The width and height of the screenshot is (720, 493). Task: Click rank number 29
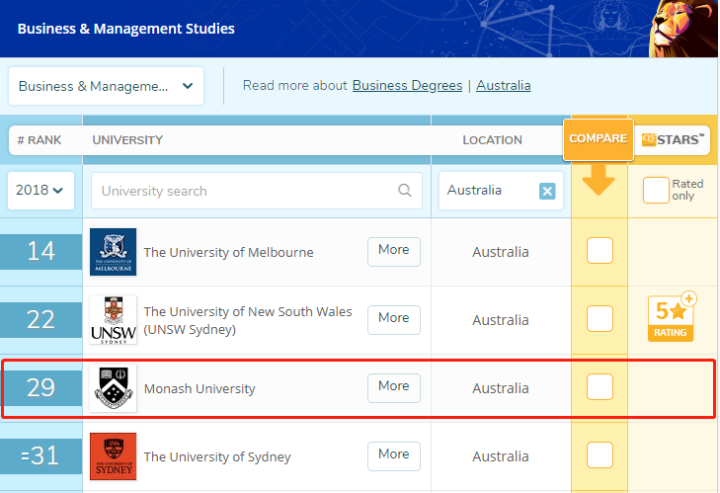tap(41, 388)
